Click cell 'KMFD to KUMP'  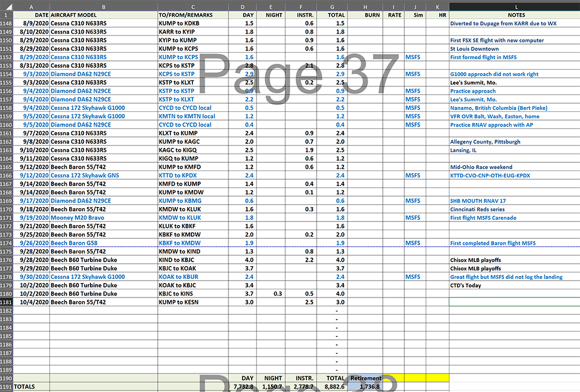tap(193, 184)
